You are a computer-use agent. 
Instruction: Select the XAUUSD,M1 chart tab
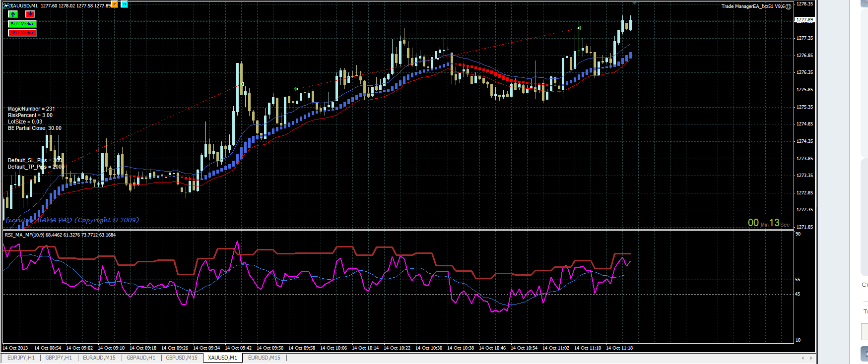click(x=223, y=358)
